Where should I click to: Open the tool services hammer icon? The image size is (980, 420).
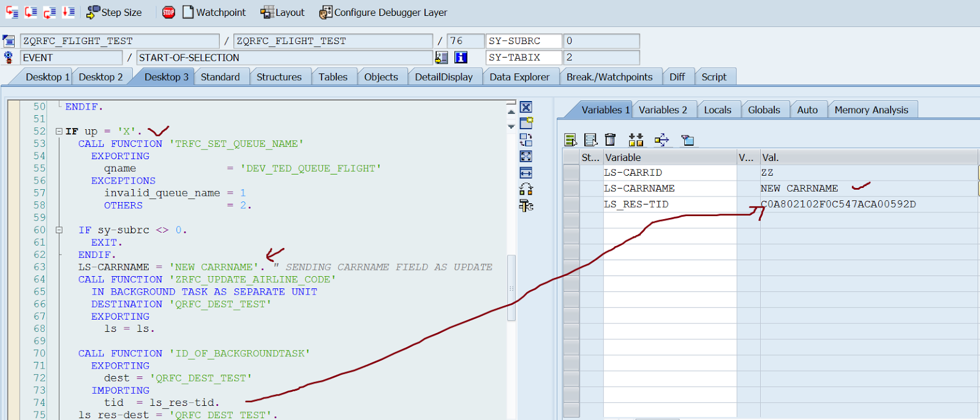526,206
